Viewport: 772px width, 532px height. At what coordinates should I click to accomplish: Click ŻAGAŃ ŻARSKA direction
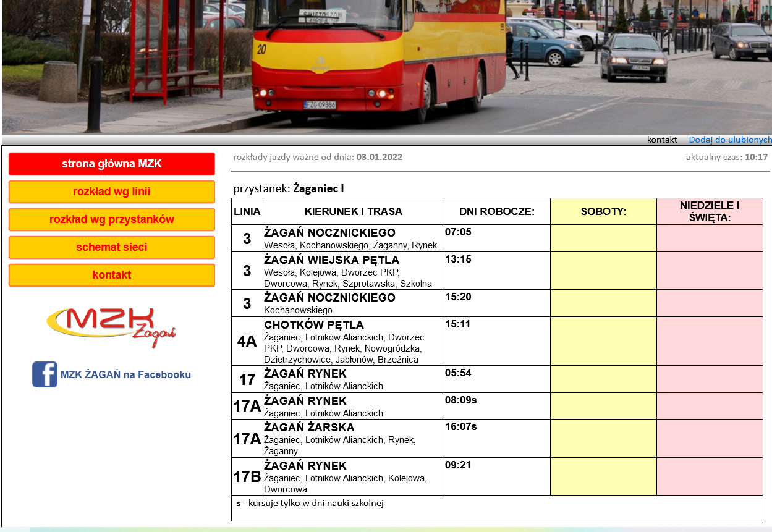tap(310, 428)
